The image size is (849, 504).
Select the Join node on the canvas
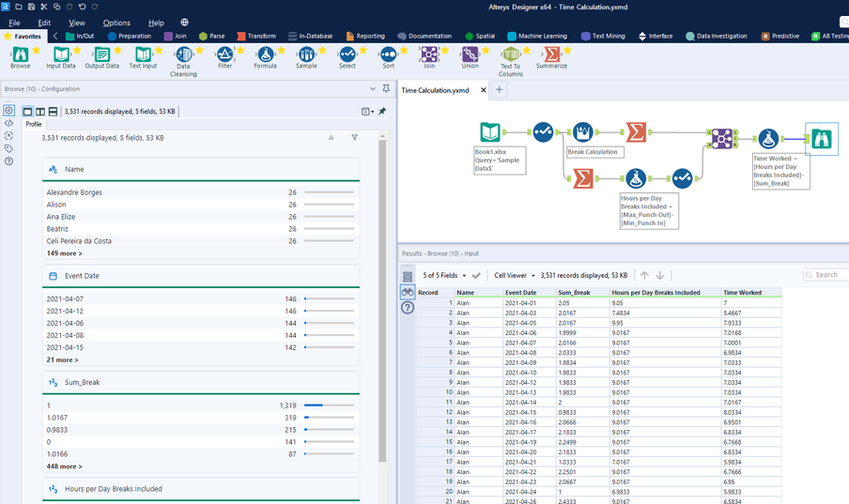coord(721,139)
